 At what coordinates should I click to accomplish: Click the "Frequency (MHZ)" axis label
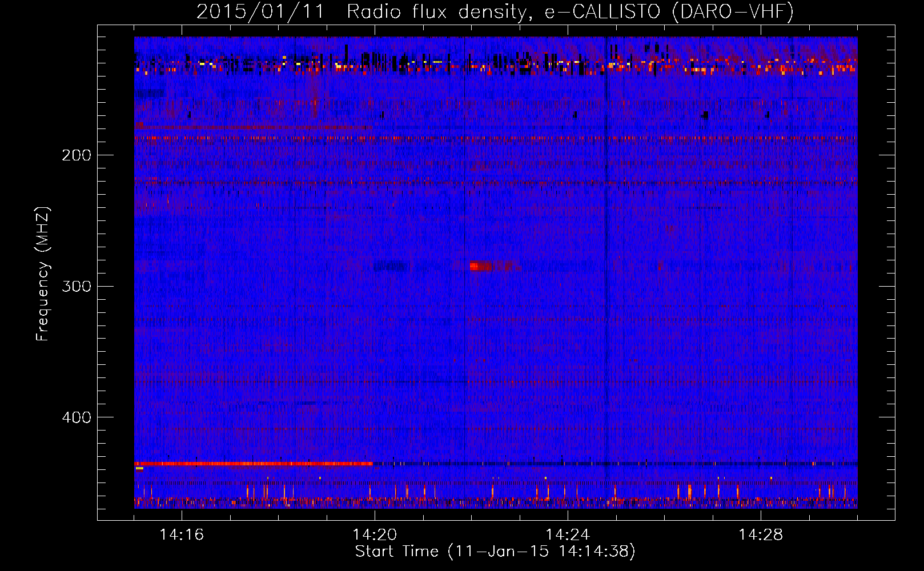click(43, 274)
